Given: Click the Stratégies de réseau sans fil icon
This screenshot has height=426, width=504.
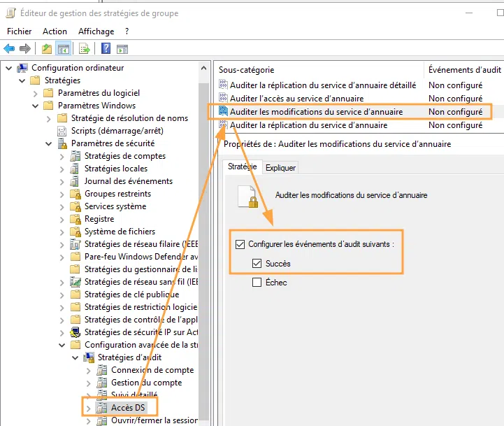Looking at the screenshot, I should click(75, 282).
